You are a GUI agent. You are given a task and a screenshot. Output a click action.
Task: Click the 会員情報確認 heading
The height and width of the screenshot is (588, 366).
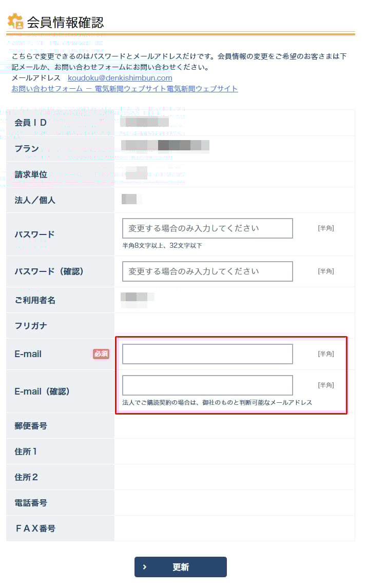pyautogui.click(x=65, y=22)
